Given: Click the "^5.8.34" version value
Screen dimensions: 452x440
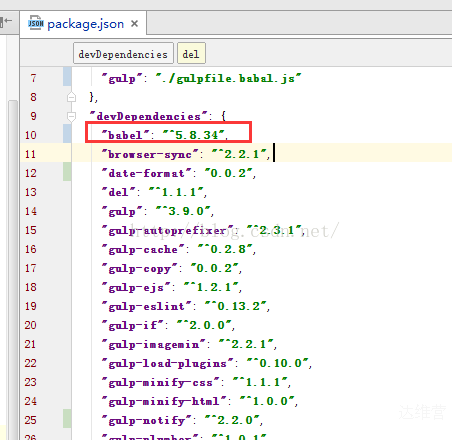Looking at the screenshot, I should coord(193,135).
